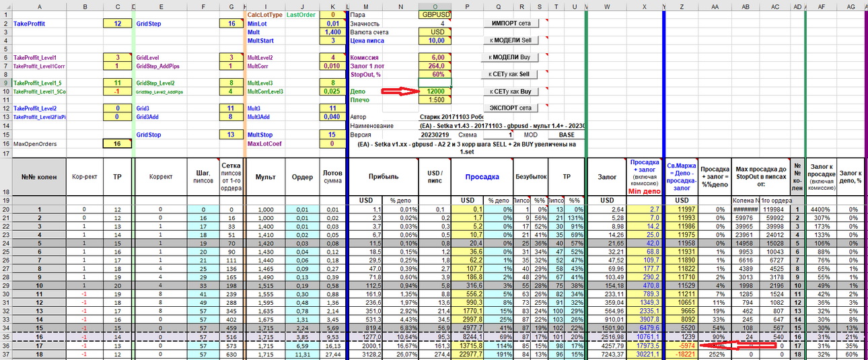Select row 10 header
Image resolution: width=868 pixels, height=360 pixels.
5,91
